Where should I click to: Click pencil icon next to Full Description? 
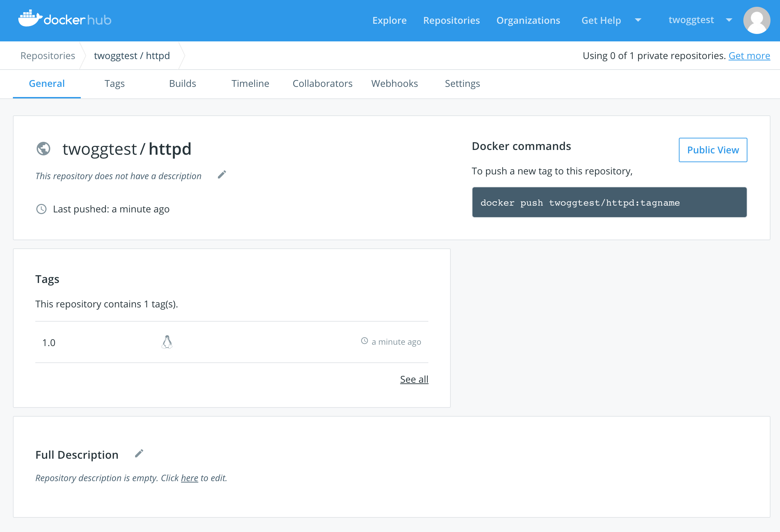(139, 454)
